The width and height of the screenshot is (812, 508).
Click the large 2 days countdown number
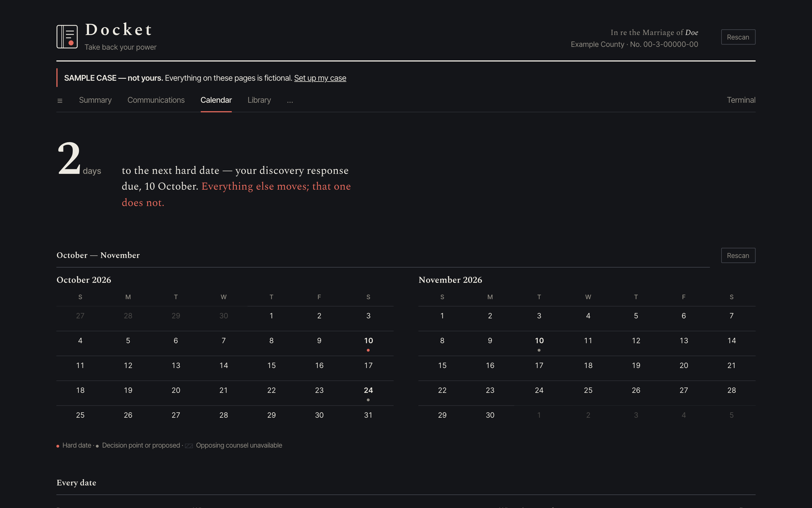click(x=69, y=158)
